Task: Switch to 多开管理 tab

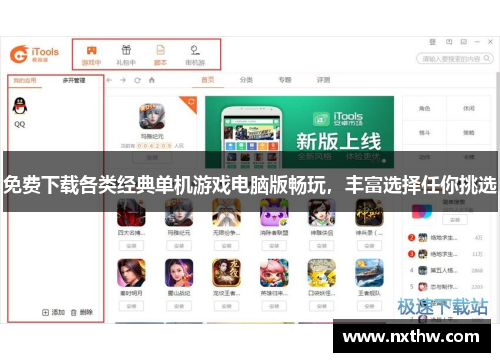Action: (x=74, y=80)
